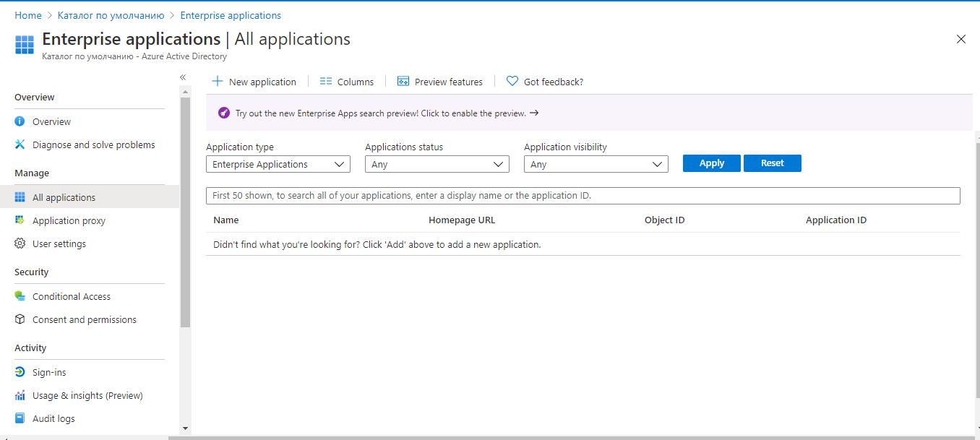Open the Applications status dropdown
This screenshot has height=440, width=980.
pyautogui.click(x=437, y=165)
